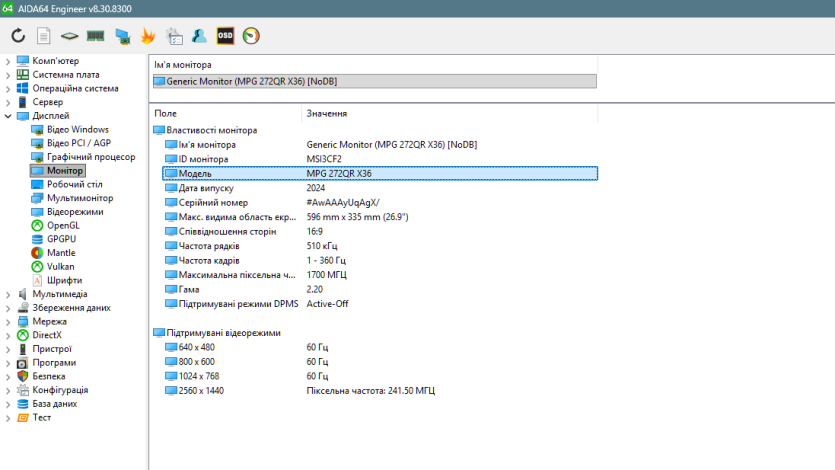Screen dimensions: 835x470
Task: Expand the Мережа tree node
Action: [x=8, y=322]
